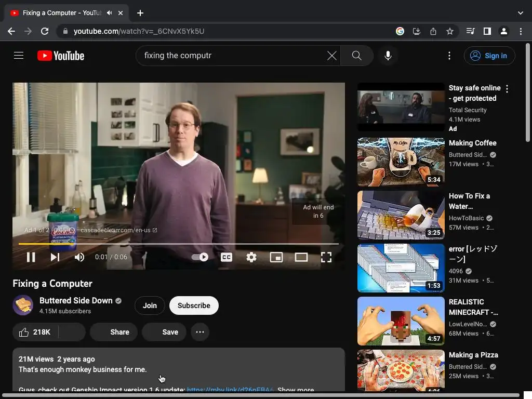Share this page from address bar
Image resolution: width=532 pixels, height=399 pixels.
(x=433, y=31)
